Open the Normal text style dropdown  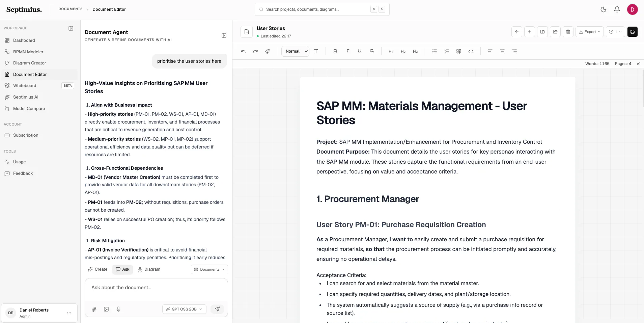(x=295, y=51)
